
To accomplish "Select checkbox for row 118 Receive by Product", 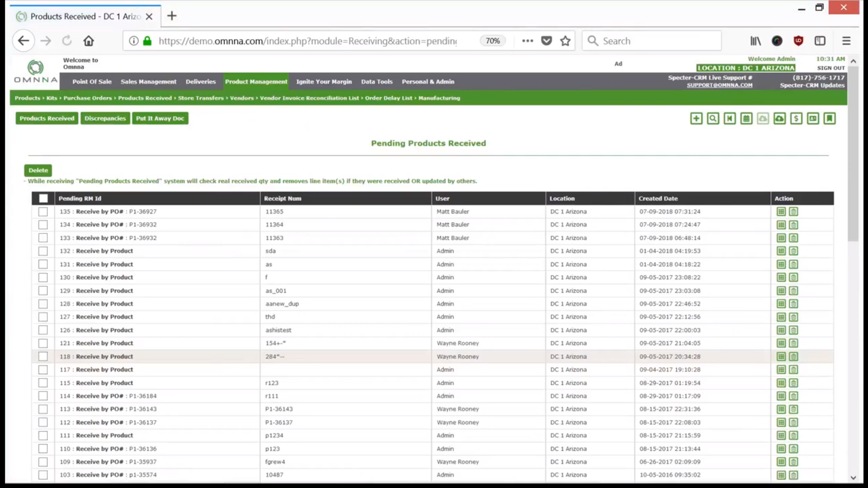I will tap(43, 357).
